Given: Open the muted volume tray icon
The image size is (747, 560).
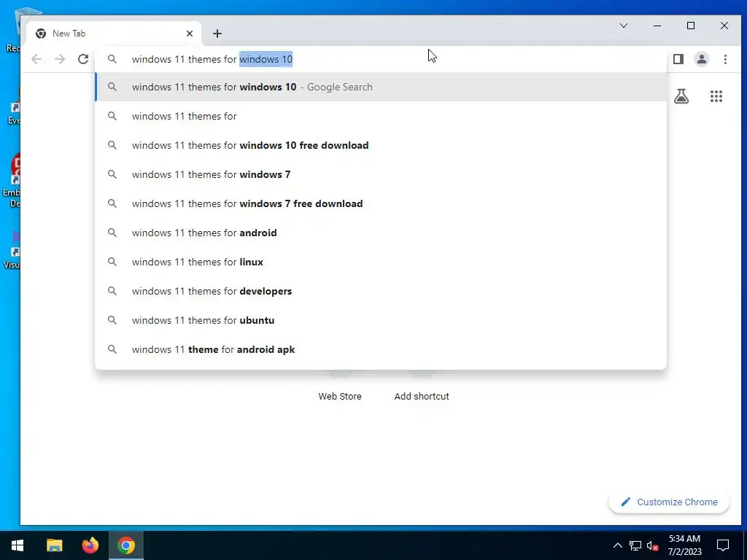Looking at the screenshot, I should [652, 545].
